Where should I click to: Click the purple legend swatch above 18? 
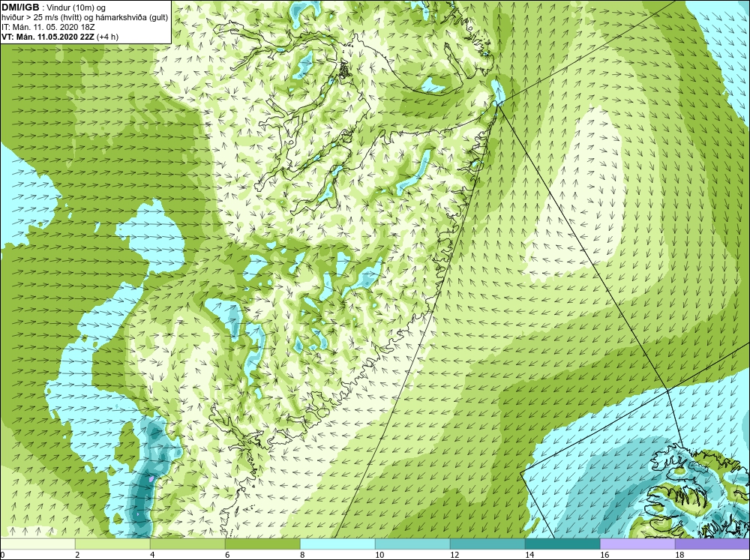tap(712, 544)
